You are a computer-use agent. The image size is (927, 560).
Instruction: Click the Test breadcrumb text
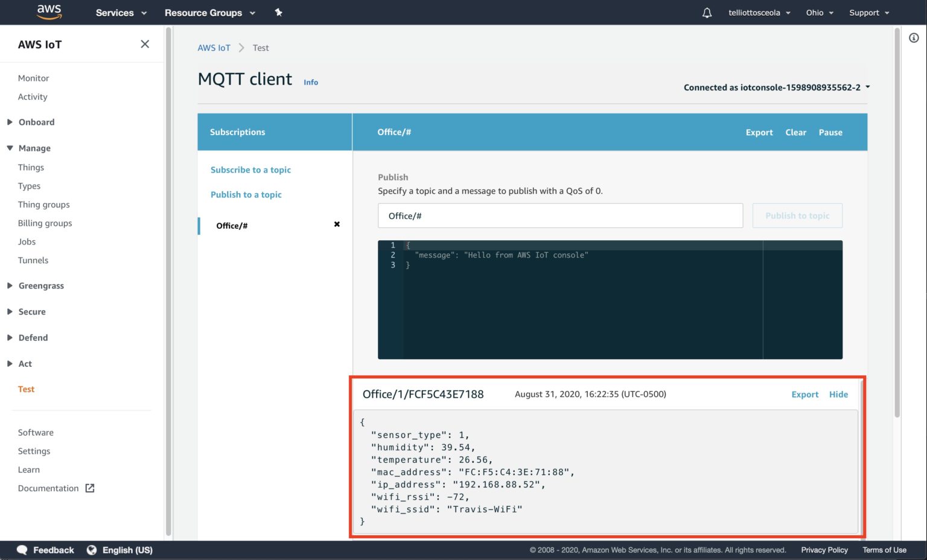pos(261,48)
